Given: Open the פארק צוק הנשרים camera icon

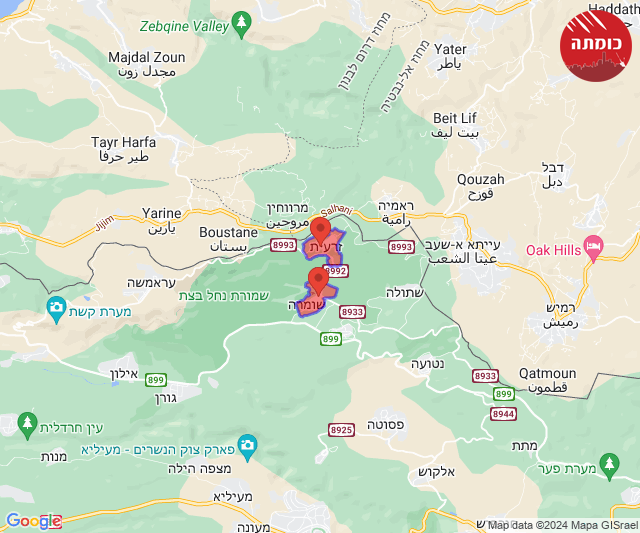Looking at the screenshot, I should point(247,447).
